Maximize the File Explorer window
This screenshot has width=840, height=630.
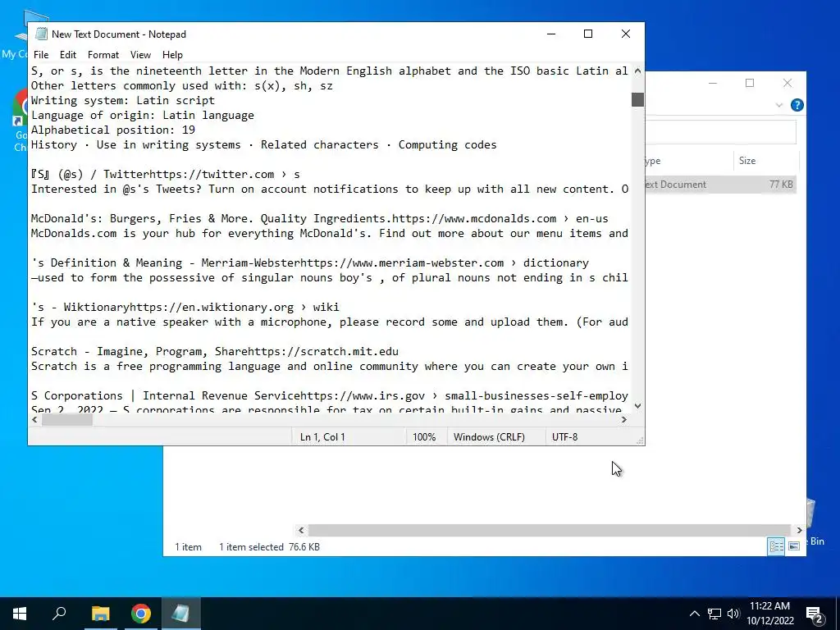(750, 83)
